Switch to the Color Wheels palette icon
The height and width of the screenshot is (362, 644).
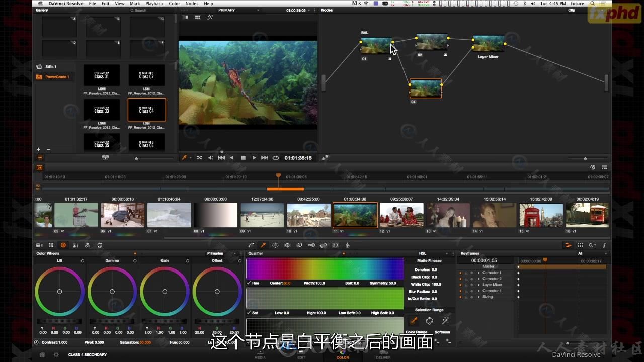(x=63, y=245)
